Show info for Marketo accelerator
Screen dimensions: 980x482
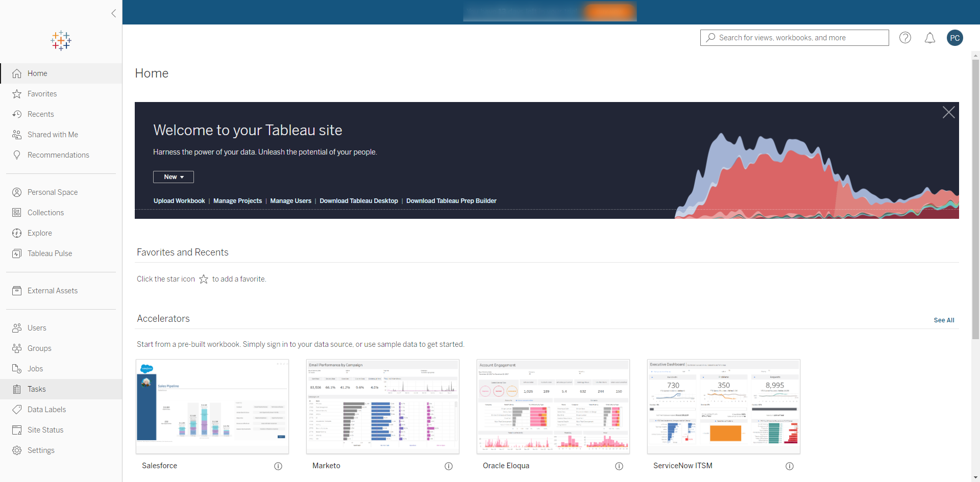tap(449, 466)
